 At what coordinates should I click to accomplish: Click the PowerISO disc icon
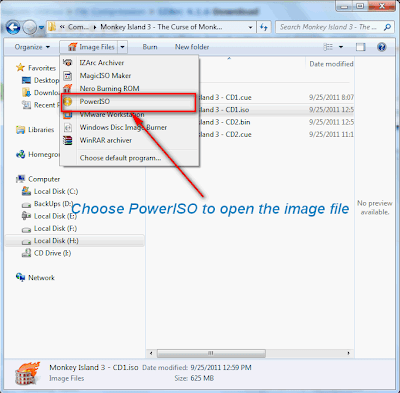[x=68, y=101]
